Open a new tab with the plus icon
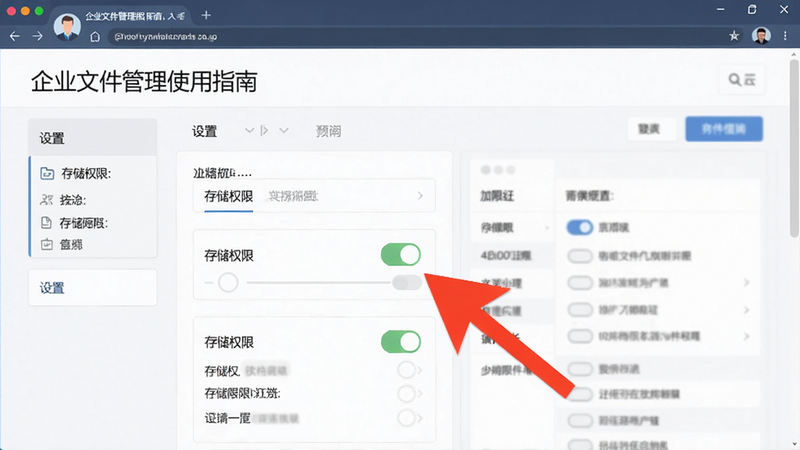800x450 pixels. [x=206, y=15]
